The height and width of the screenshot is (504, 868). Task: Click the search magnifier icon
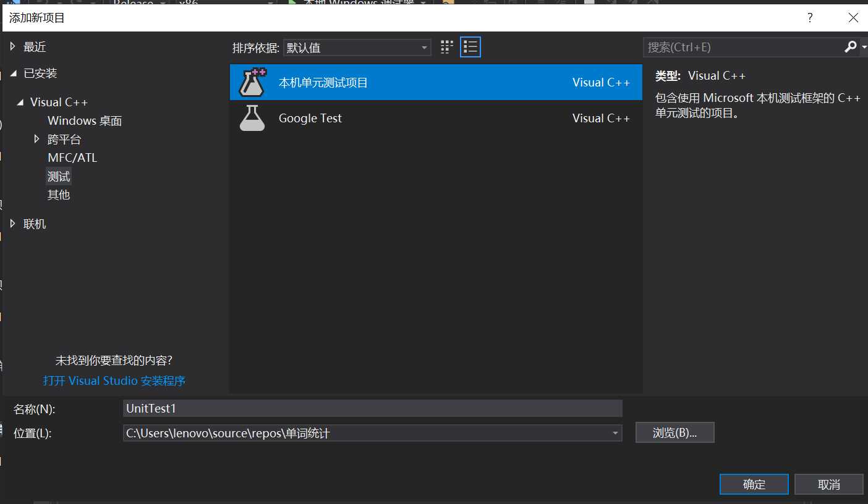(850, 47)
